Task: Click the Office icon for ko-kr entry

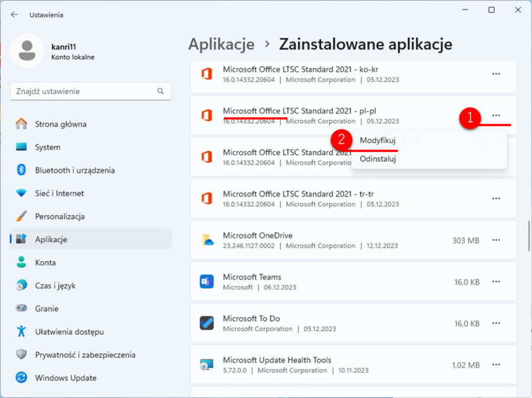Action: pos(207,74)
